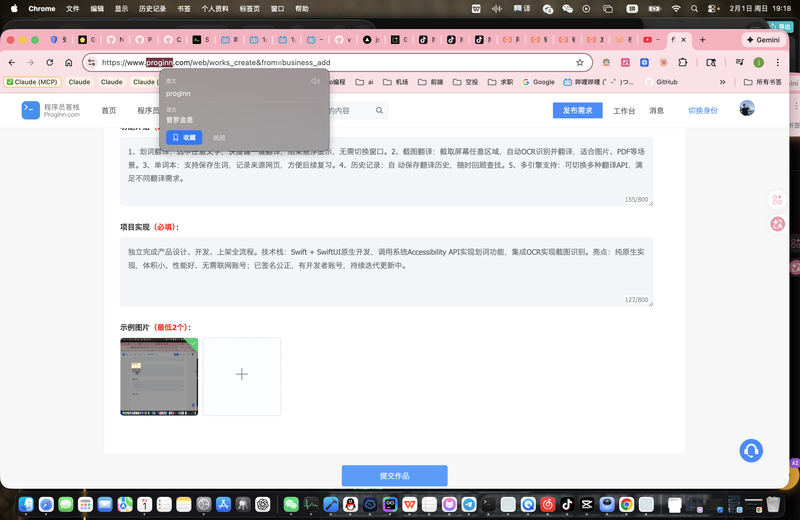Open WeChat from the Dock

291,505
